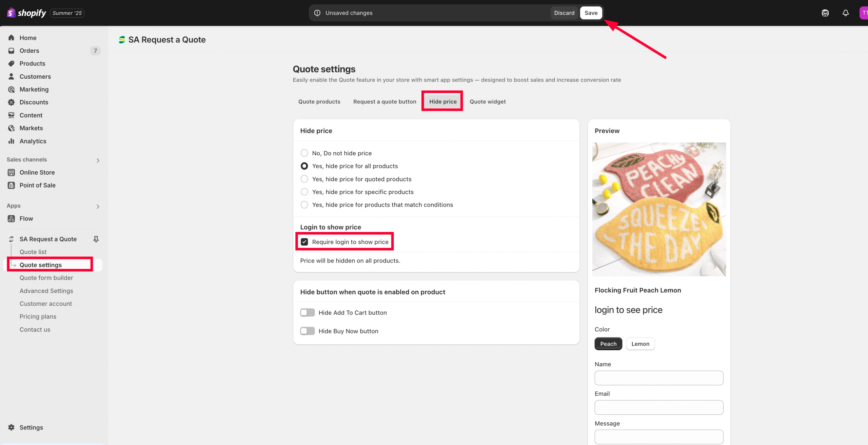Open Sidekick assistant icon in top bar
The image size is (868, 445).
click(x=825, y=13)
